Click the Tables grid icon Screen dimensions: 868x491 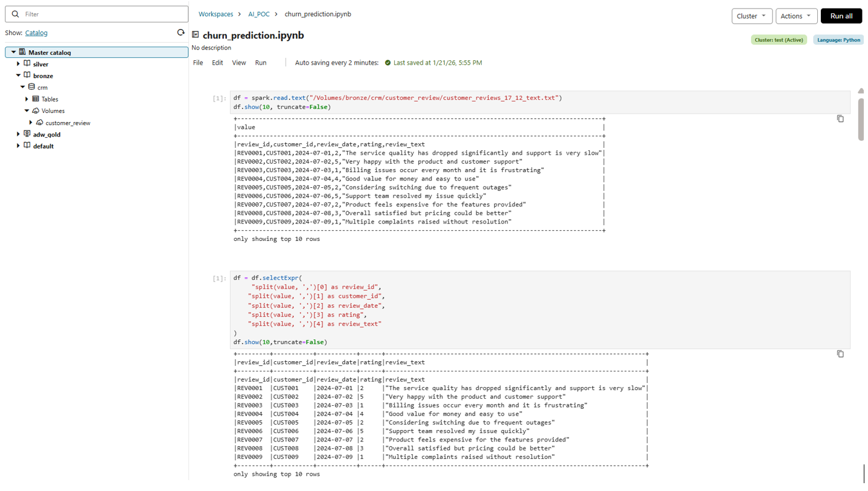pyautogui.click(x=36, y=99)
